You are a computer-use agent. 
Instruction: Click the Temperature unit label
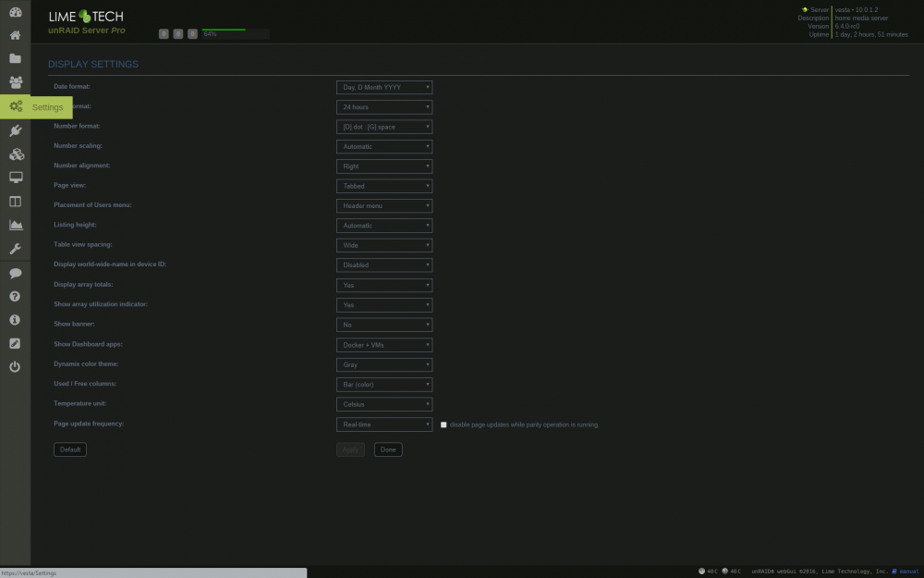click(80, 403)
